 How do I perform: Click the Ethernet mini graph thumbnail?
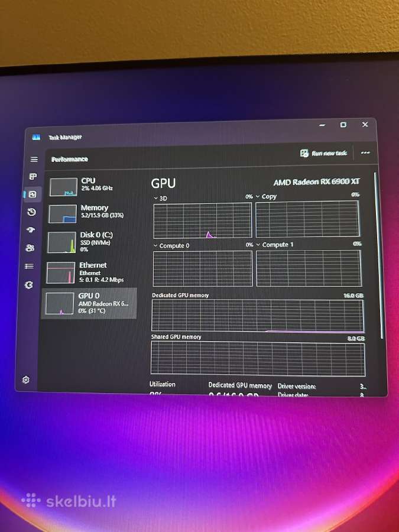[x=60, y=273]
